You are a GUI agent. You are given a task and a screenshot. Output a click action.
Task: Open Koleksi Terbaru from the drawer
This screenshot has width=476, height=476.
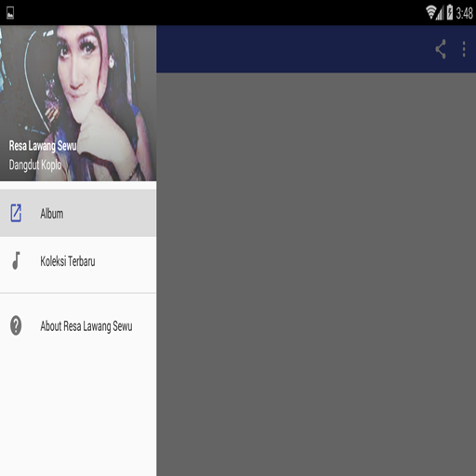tap(78, 261)
